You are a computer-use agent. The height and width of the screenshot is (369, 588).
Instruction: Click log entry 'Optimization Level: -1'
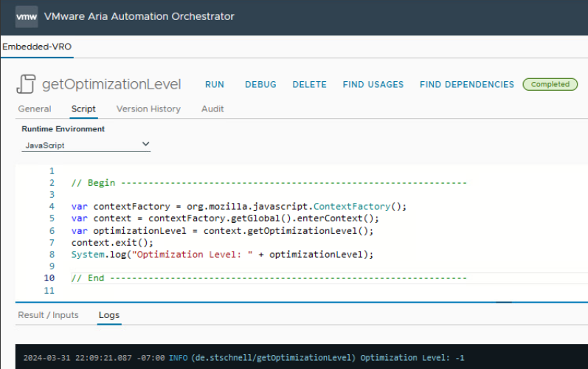coord(412,358)
